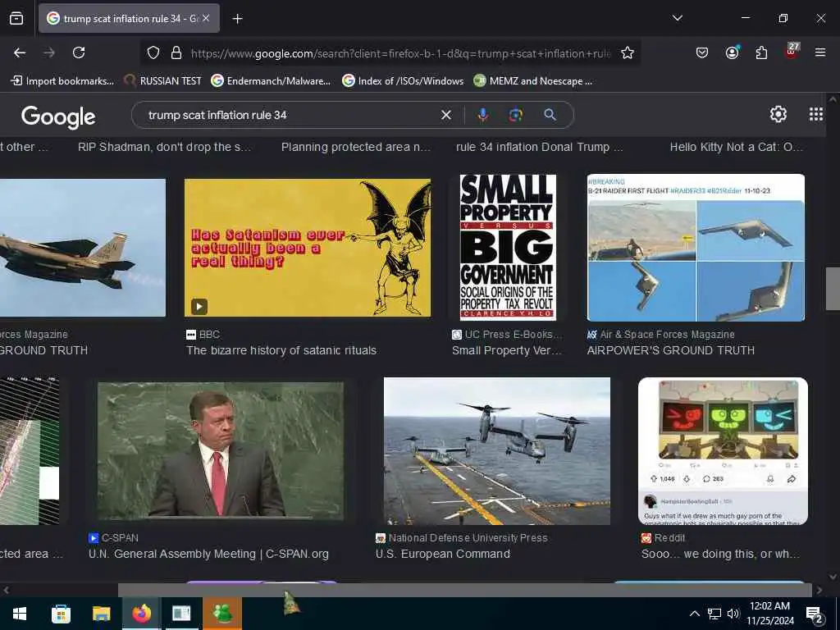This screenshot has width=840, height=630.
Task: Submit search with magnifier icon
Action: pos(550,115)
